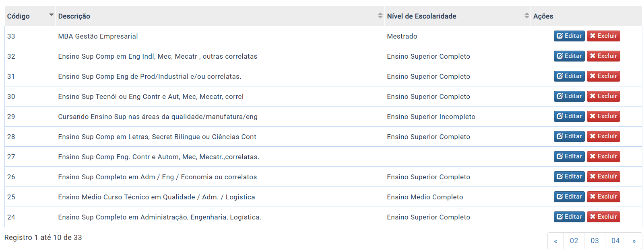This screenshot has height=250, width=644.
Task: Edit the MBA Gestão Empresarial row
Action: (569, 36)
